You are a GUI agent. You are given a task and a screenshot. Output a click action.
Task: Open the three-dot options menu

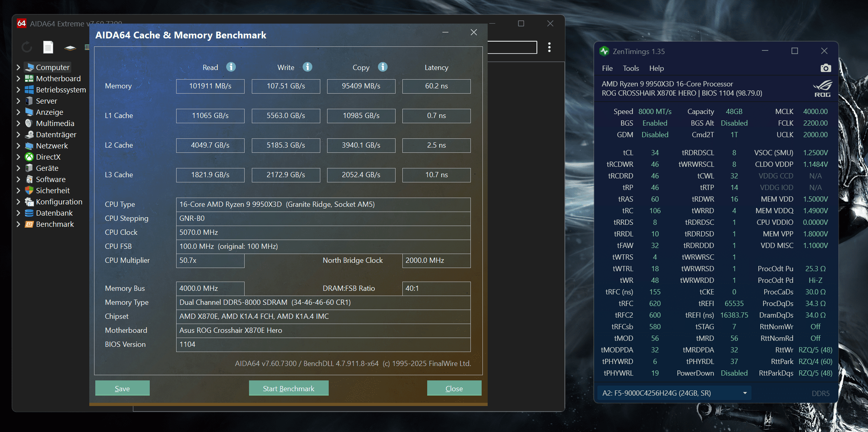click(x=549, y=47)
